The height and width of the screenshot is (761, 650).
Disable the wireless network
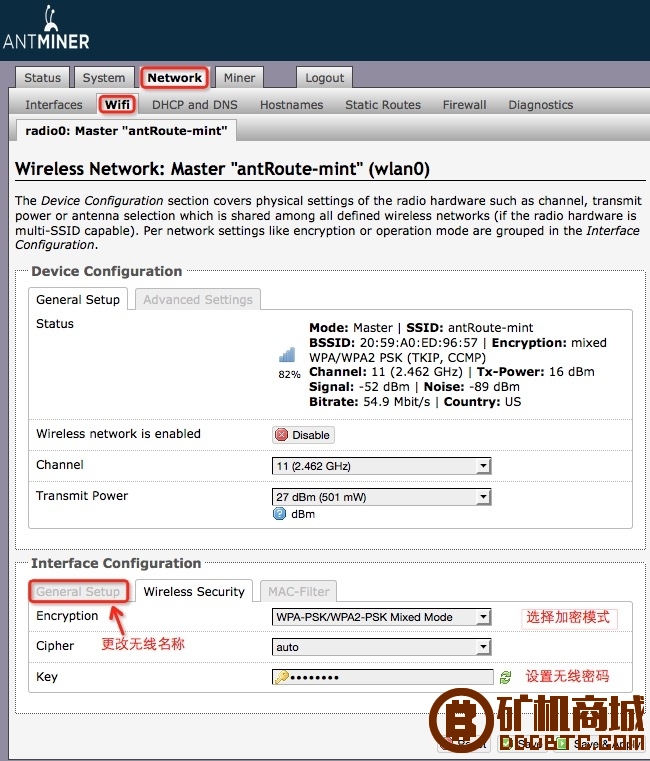(x=303, y=435)
